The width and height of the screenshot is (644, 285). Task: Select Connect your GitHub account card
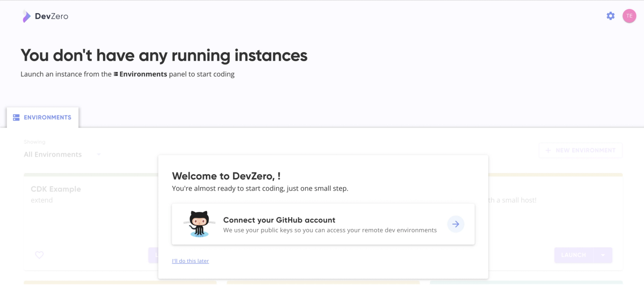(323, 224)
